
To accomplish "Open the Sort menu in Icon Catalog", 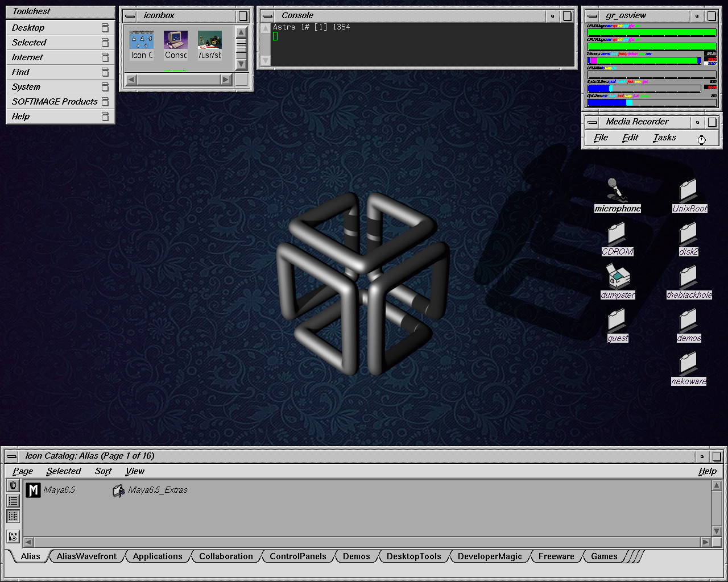I will [x=103, y=471].
